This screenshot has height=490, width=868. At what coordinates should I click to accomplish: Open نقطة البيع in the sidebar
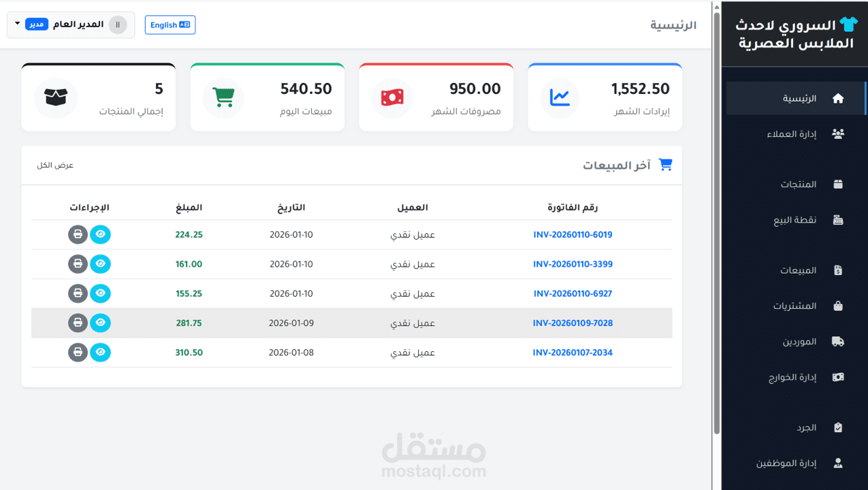click(x=794, y=220)
